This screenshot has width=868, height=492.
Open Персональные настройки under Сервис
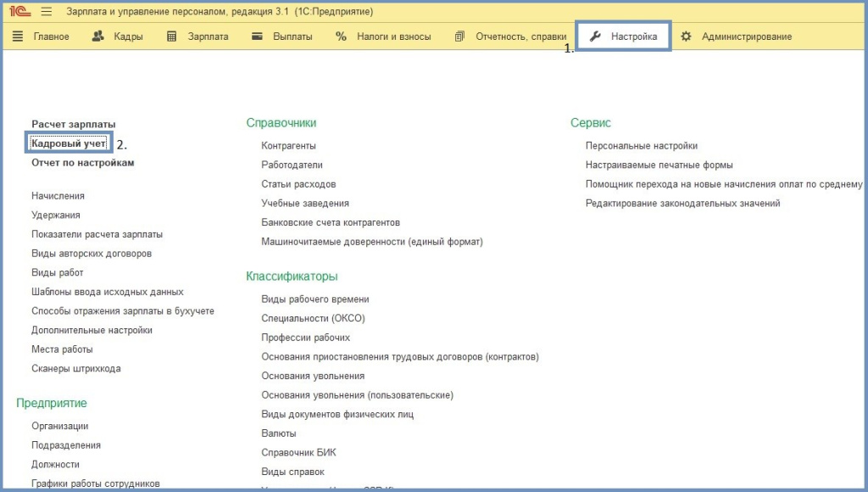click(x=642, y=146)
